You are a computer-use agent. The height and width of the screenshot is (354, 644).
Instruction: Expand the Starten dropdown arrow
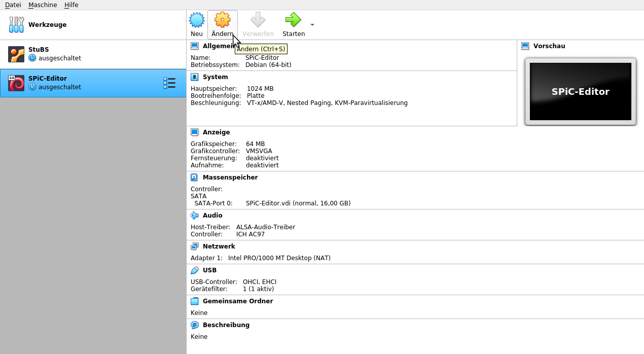pos(312,25)
